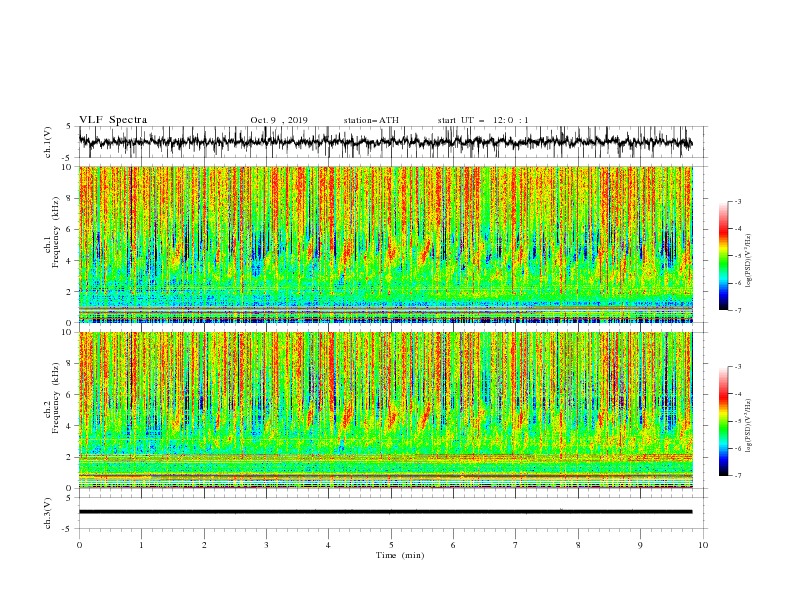This screenshot has height=612, width=792.
Task: Click the ch.2 spectrogram color bar
Action: point(723,421)
